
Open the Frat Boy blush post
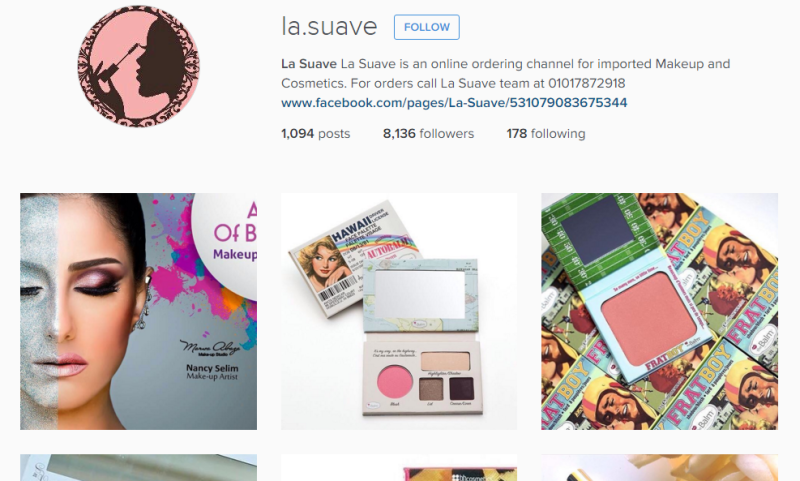pos(660,311)
